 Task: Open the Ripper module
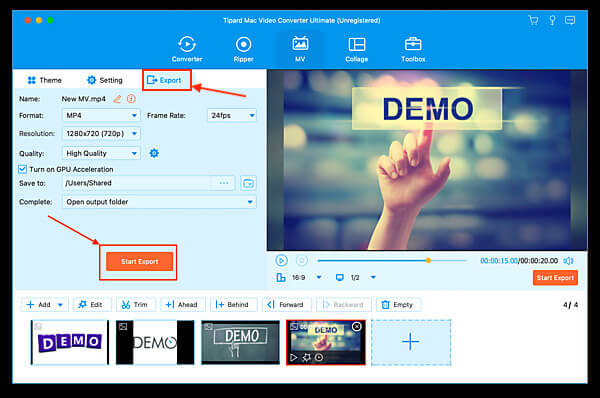click(243, 49)
